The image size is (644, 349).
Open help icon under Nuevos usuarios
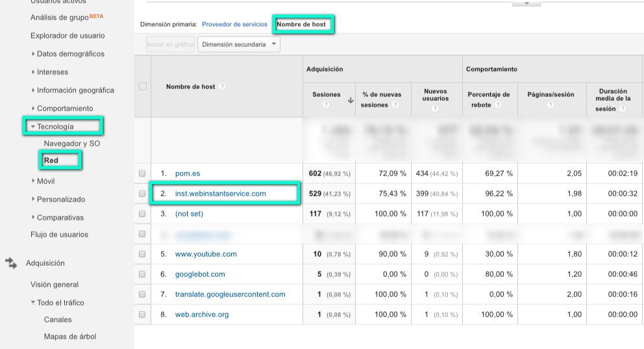pos(435,109)
